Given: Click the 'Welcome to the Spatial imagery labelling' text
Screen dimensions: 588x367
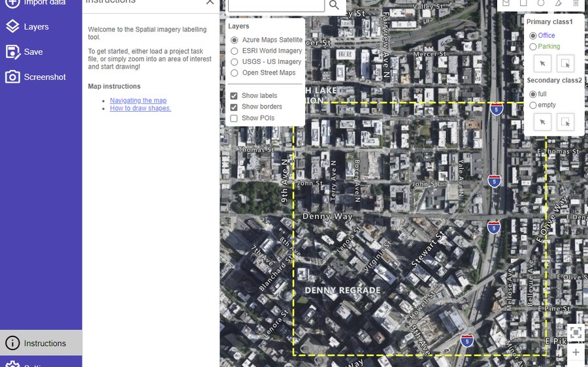Looking at the screenshot, I should [x=147, y=29].
